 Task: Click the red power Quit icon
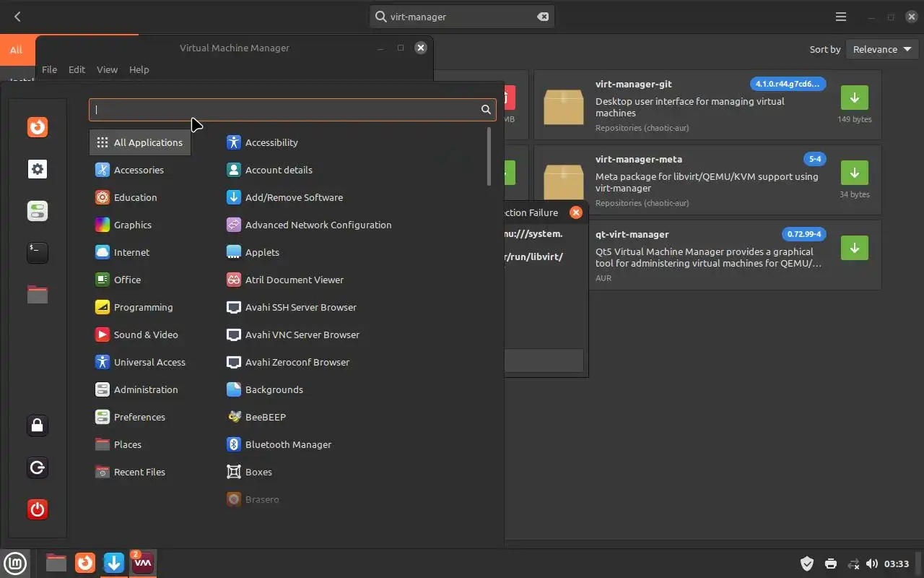pos(38,509)
